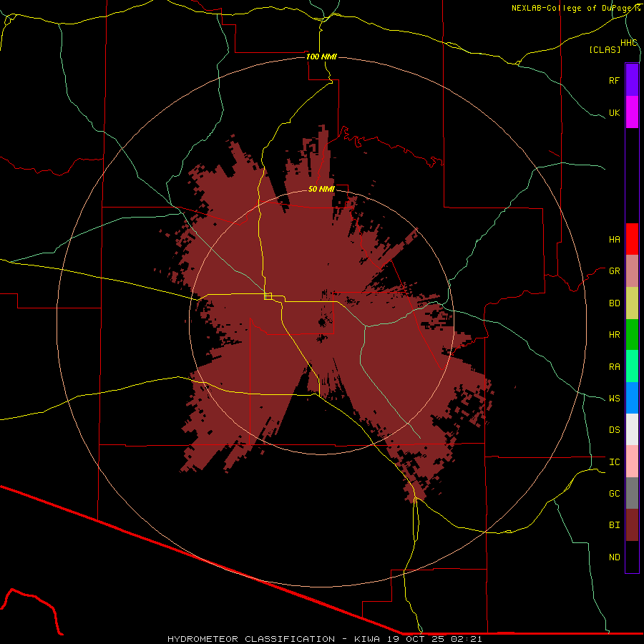This screenshot has height=644, width=644.
Task: Click the BI legend label
Action: [614, 525]
